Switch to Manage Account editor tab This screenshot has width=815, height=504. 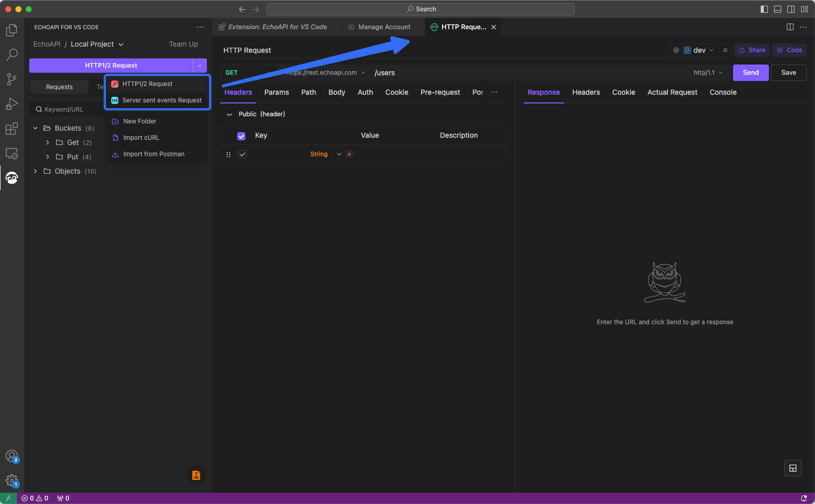(x=384, y=27)
